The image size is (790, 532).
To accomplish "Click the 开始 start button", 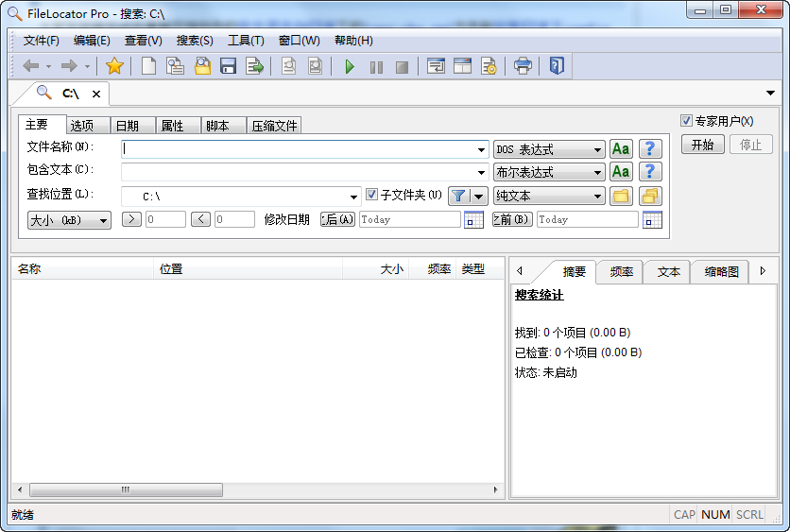I will pos(702,145).
